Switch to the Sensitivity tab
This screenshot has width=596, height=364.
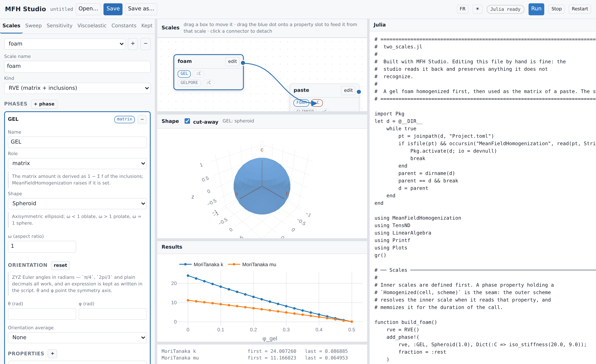(x=60, y=26)
